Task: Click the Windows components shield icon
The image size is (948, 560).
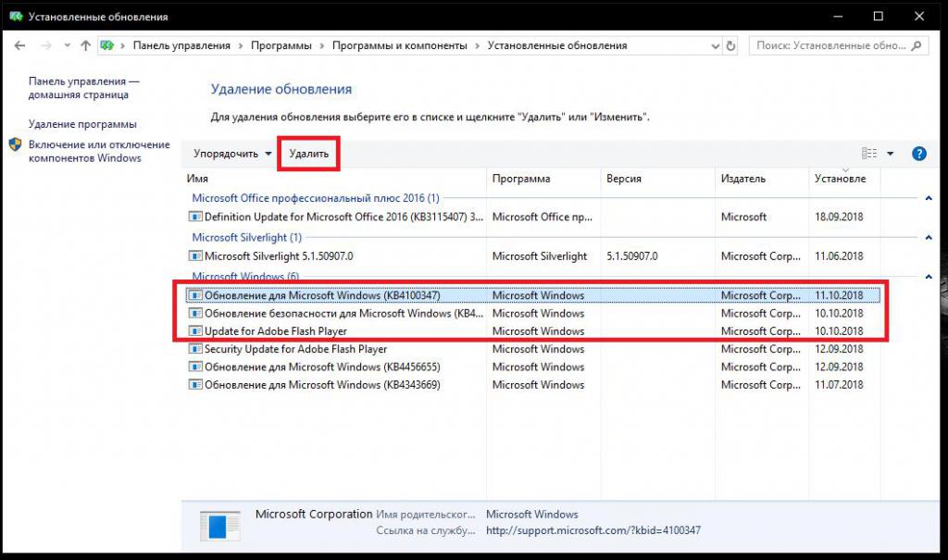Action: click(x=16, y=145)
